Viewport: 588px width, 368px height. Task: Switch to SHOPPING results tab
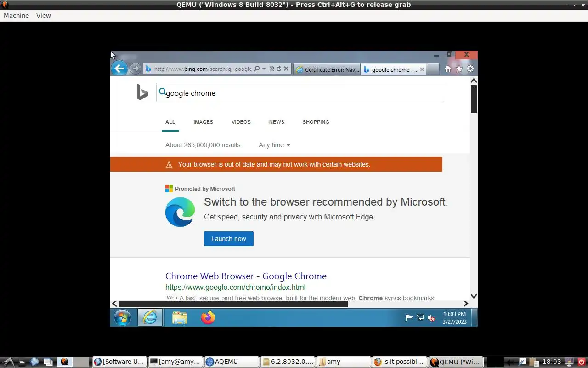(x=316, y=122)
